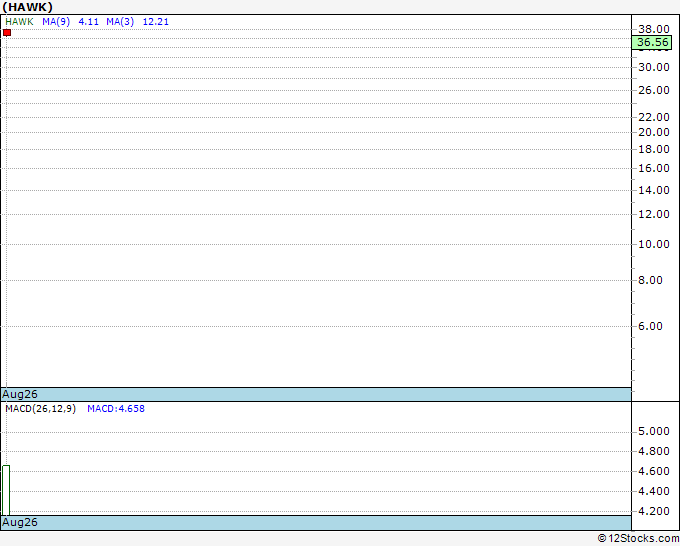This screenshot has width=680, height=546.
Task: Click the green 36.56 current price label
Action: tap(652, 42)
